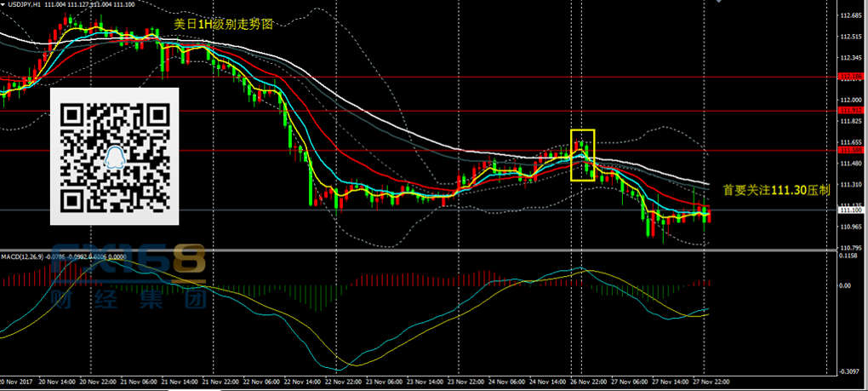Click the QR code image
868x391 pixels.
[116, 156]
